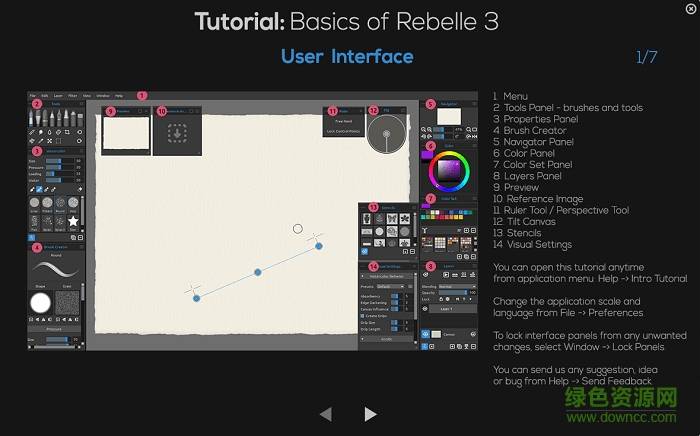The width and height of the screenshot is (700, 436).
Task: Close the tutorial with the X icon
Action: click(x=689, y=10)
